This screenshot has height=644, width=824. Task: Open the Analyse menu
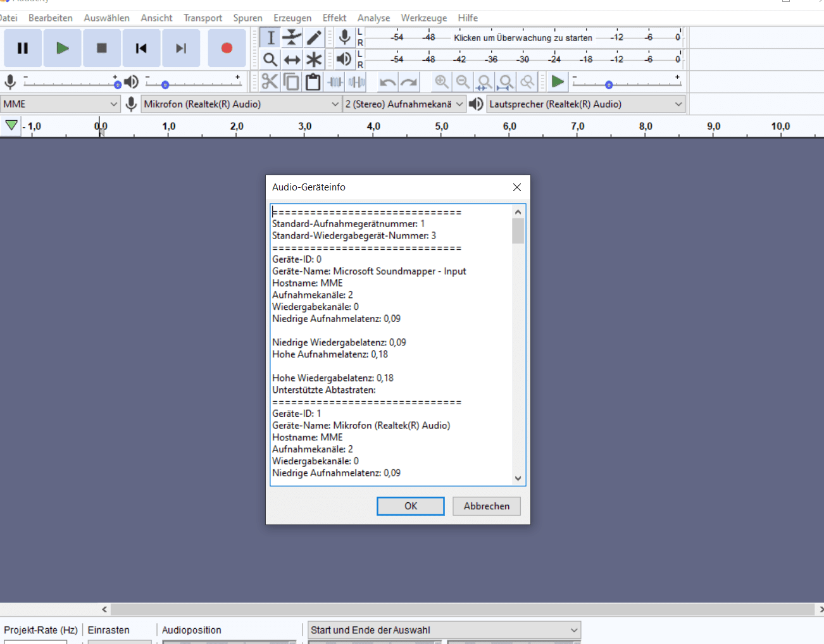pyautogui.click(x=374, y=18)
